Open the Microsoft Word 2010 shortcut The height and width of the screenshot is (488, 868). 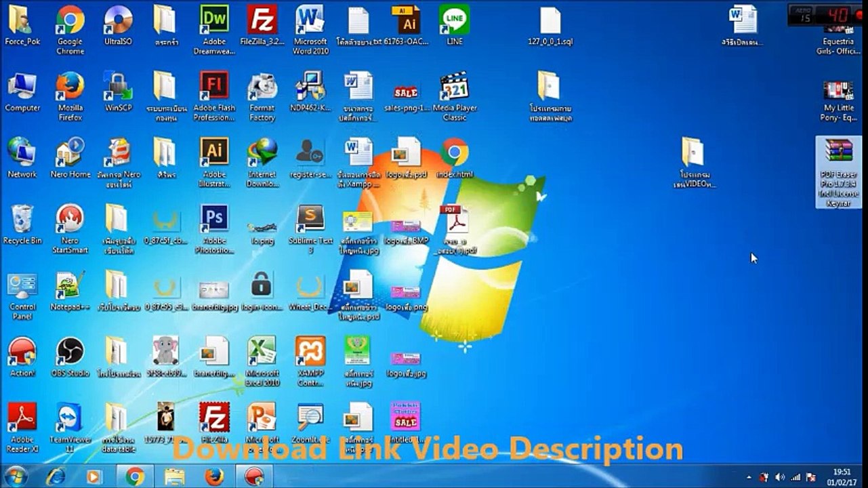click(x=310, y=30)
